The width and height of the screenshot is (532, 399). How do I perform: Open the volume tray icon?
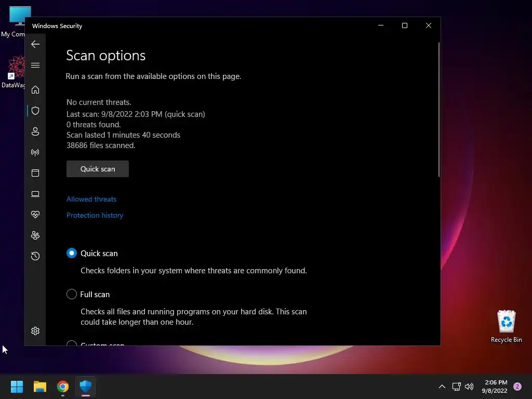click(x=469, y=387)
